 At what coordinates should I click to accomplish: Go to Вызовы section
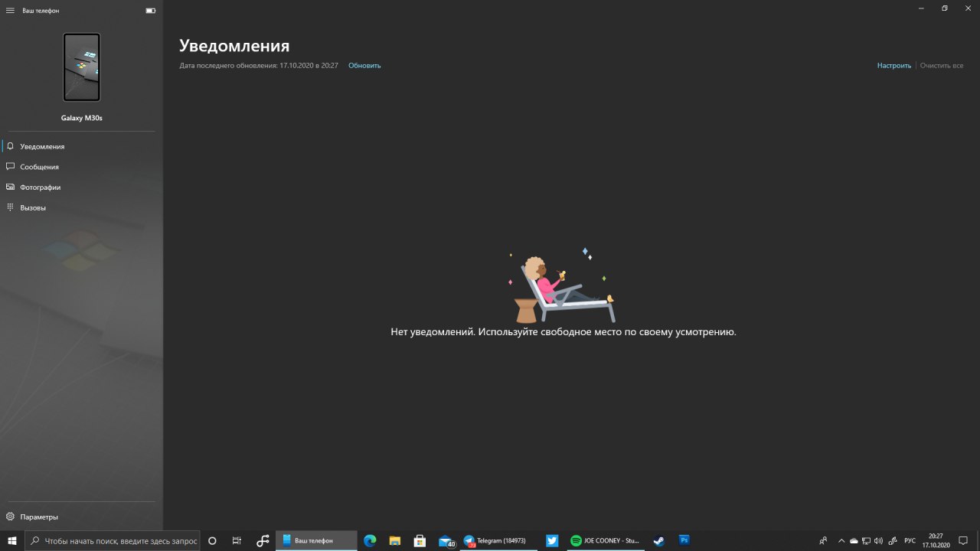[x=81, y=208]
